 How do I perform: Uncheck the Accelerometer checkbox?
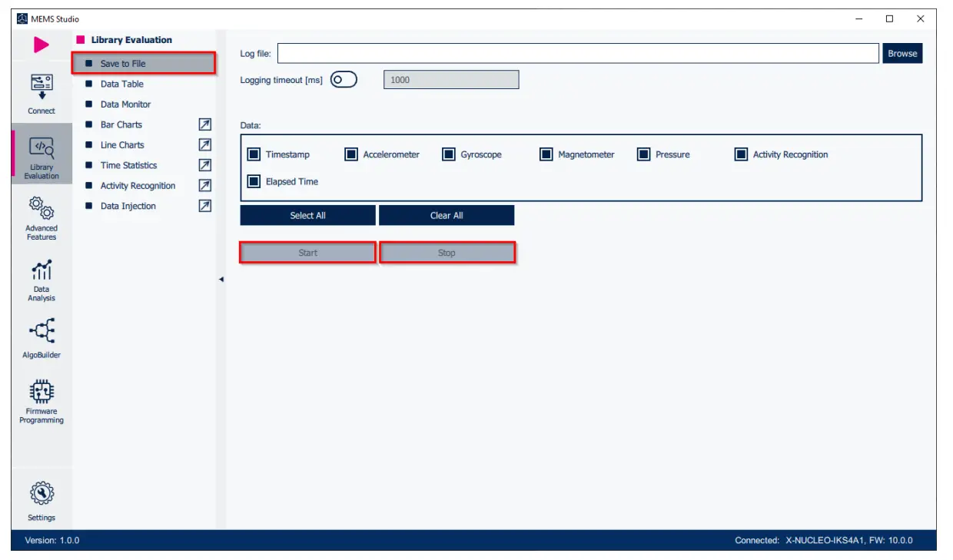[351, 154]
